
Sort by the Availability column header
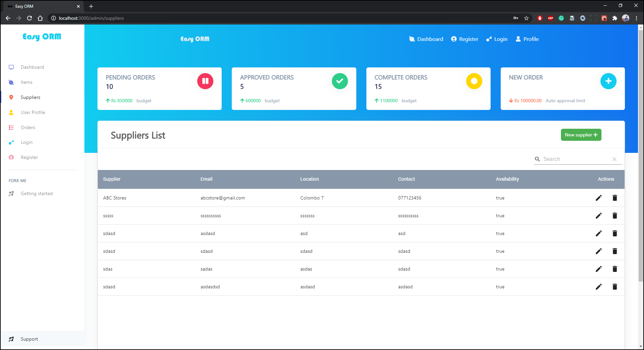(x=507, y=179)
